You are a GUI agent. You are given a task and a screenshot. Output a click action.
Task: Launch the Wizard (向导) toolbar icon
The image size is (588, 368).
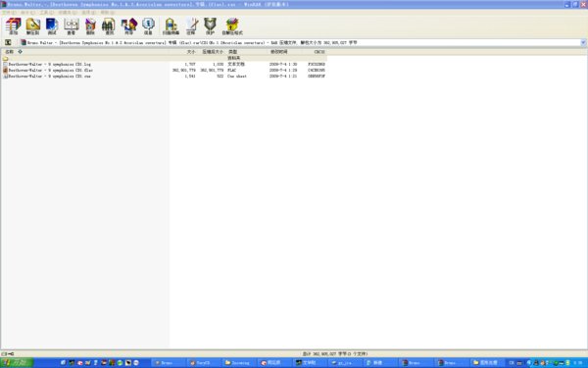pyautogui.click(x=129, y=26)
